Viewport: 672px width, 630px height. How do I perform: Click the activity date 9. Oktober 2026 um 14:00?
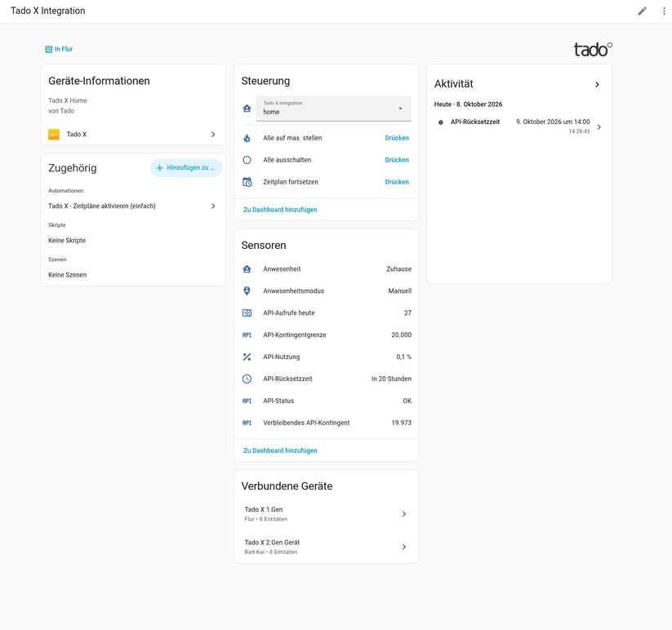pyautogui.click(x=553, y=122)
